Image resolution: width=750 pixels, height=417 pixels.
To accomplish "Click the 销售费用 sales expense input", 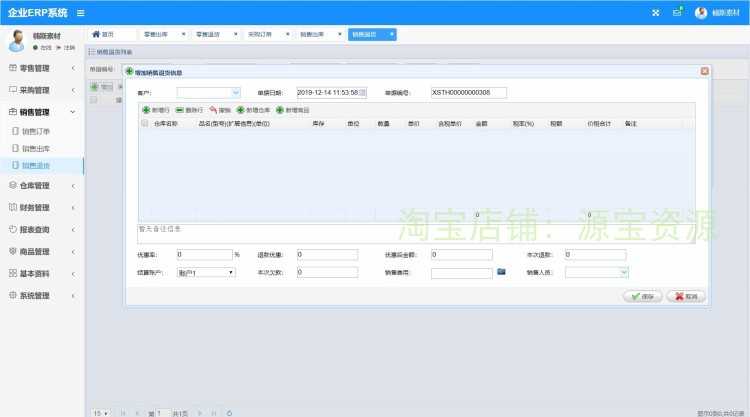I will pyautogui.click(x=462, y=273).
